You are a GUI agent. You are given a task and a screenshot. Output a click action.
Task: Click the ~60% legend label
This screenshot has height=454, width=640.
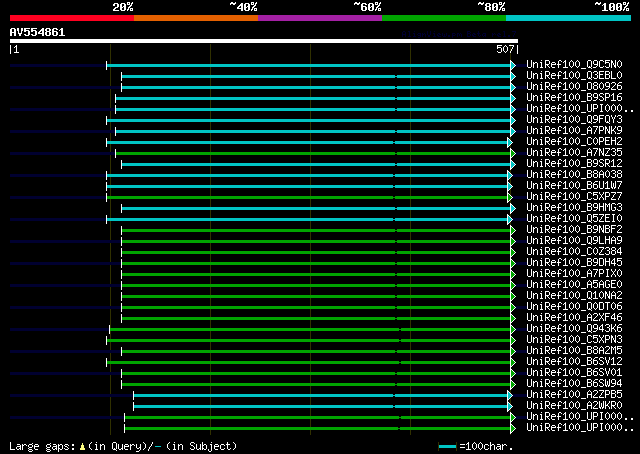[x=367, y=7]
